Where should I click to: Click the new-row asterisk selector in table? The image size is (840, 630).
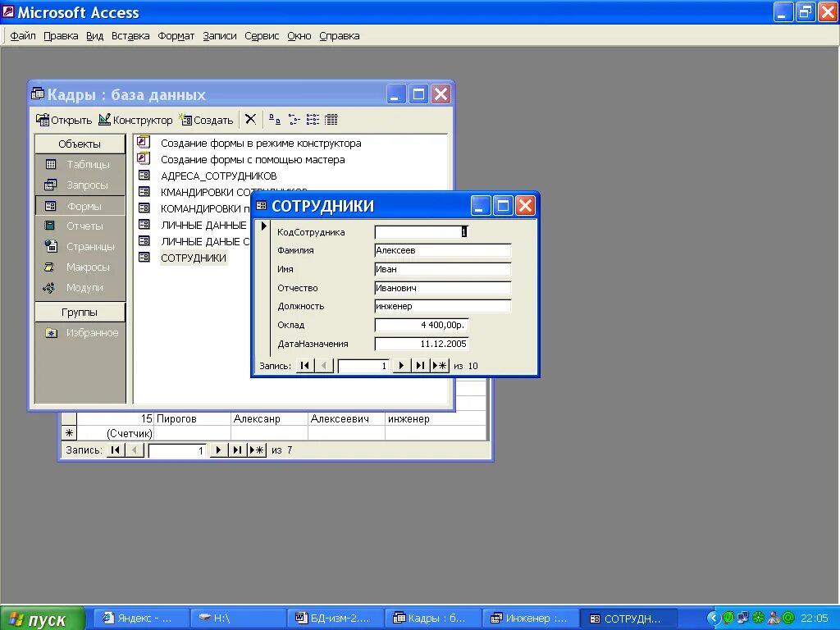point(69,433)
